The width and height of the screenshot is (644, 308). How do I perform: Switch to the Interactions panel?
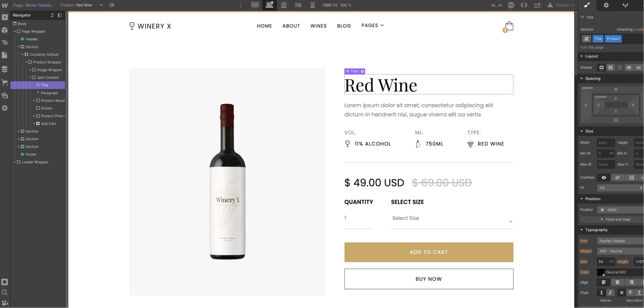pyautogui.click(x=626, y=6)
